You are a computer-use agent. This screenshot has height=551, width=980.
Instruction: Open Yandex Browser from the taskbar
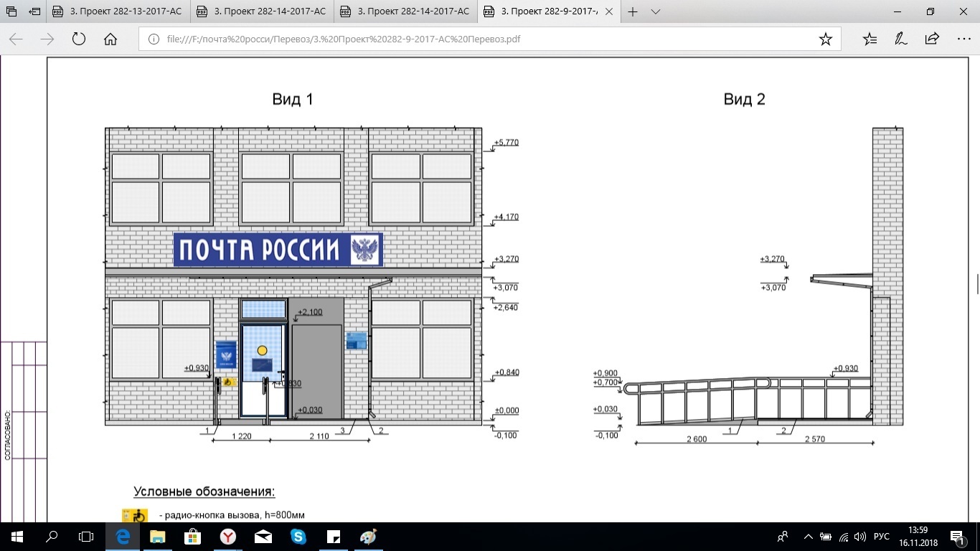point(227,537)
